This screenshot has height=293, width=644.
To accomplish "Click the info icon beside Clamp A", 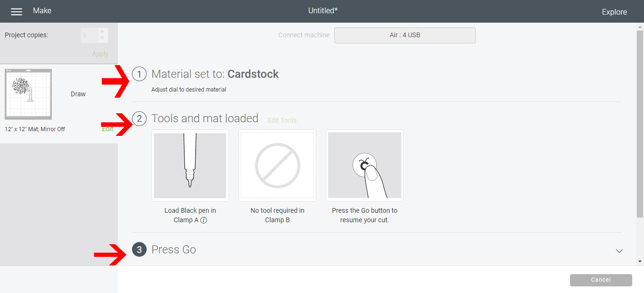I will coord(203,220).
